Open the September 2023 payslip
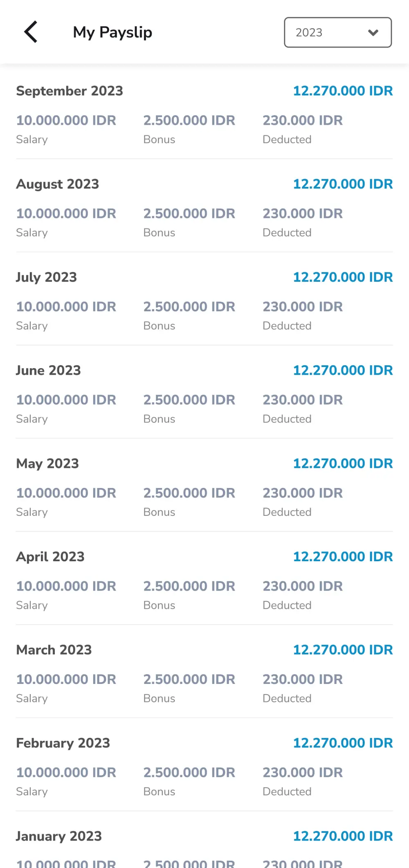Viewport: 409px width, 868px height. (70, 91)
